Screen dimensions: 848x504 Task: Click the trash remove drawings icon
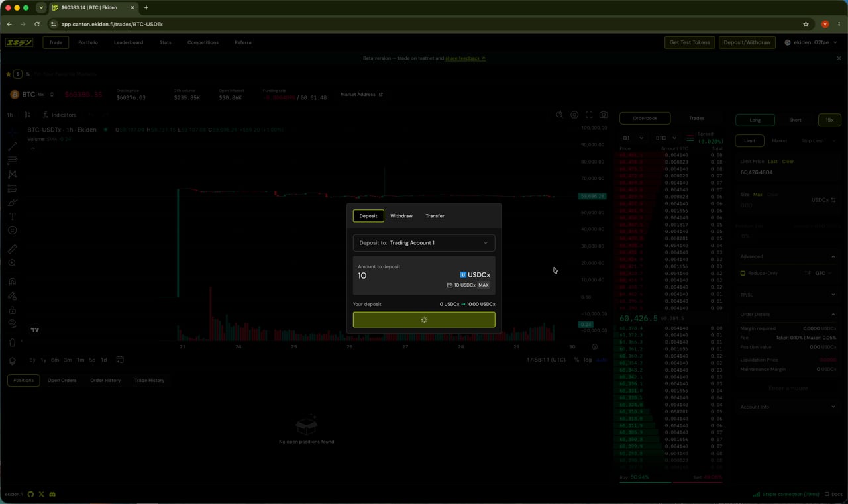click(x=12, y=342)
